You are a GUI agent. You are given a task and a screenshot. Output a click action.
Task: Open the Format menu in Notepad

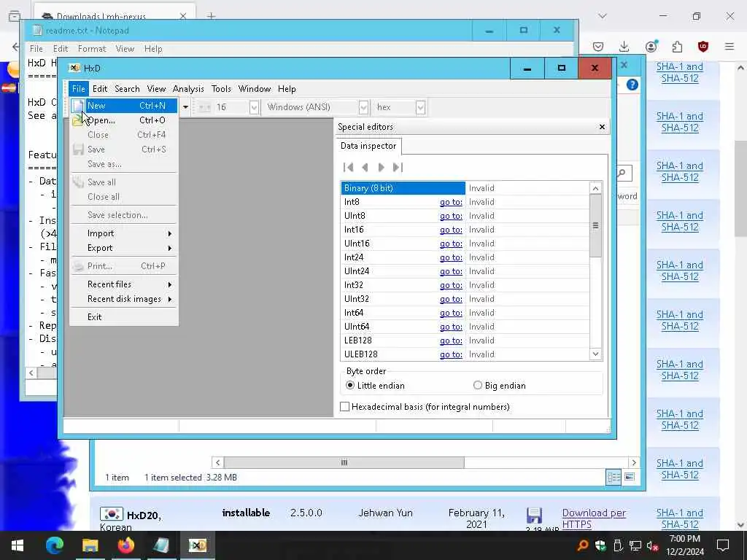tap(92, 49)
